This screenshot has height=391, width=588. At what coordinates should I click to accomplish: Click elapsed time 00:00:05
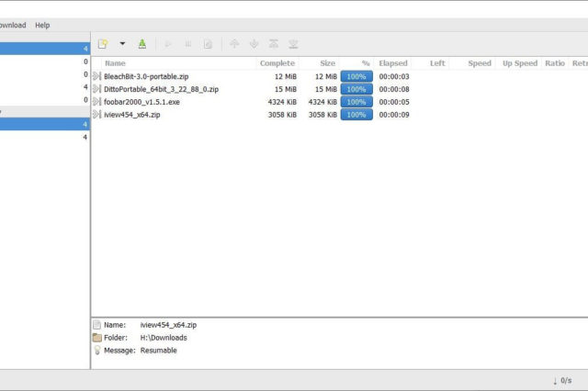(x=394, y=102)
